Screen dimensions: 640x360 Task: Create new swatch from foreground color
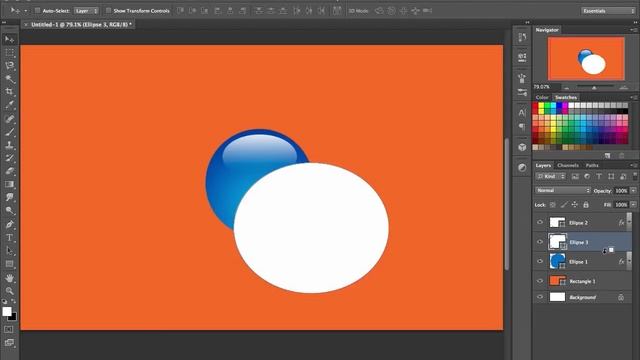(607, 156)
